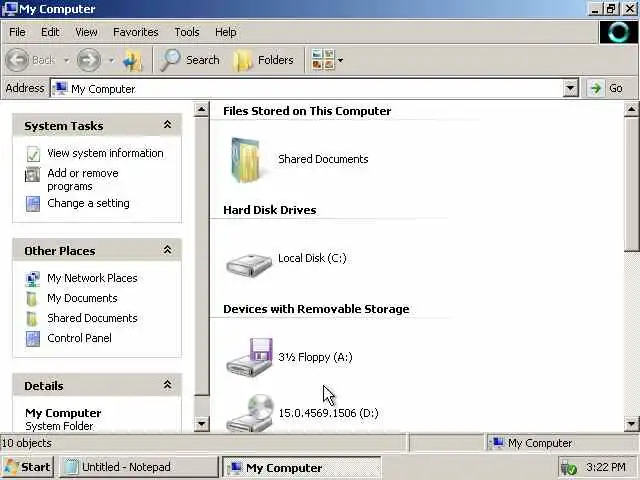Select the 3½ Floppy (A:) drive icon
Screen dimensions: 640x480
(x=249, y=358)
